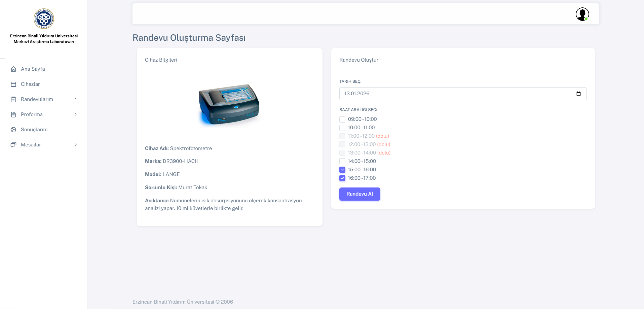
Task: Open Sonuçlarım from the sidebar
Action: (x=34, y=130)
